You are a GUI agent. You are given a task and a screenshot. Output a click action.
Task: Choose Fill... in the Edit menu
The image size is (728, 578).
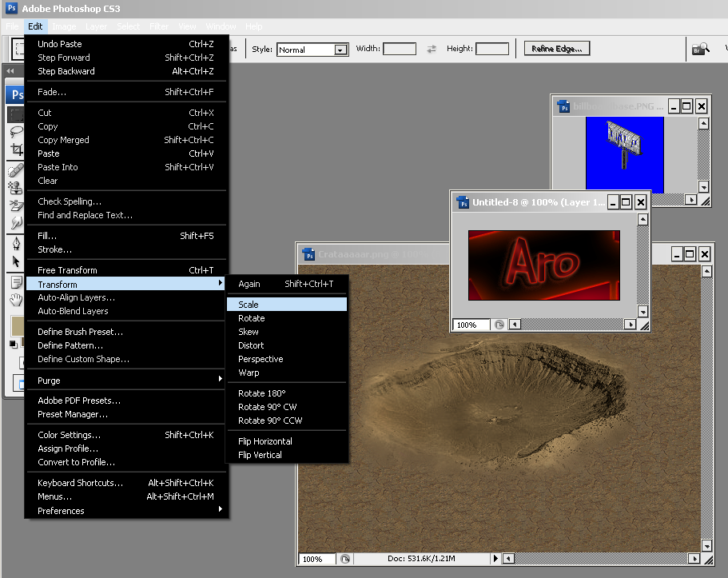(125, 236)
